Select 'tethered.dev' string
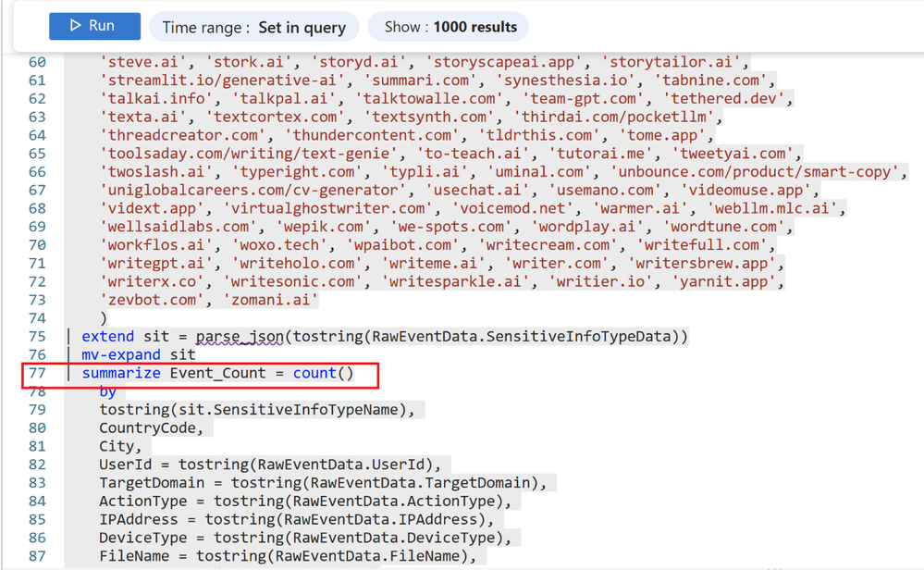 723,98
